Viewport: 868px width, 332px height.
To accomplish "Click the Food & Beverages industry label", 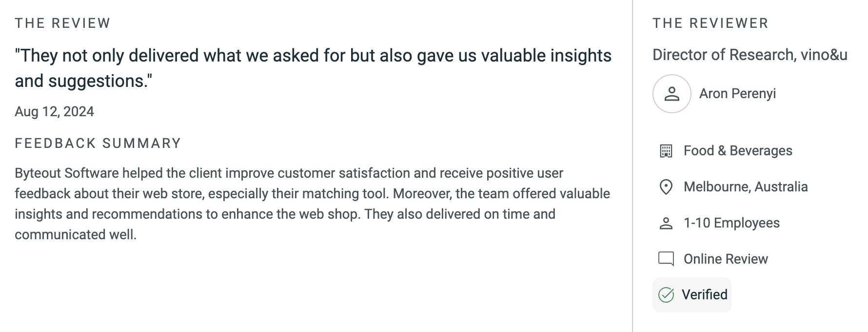I will click(738, 151).
